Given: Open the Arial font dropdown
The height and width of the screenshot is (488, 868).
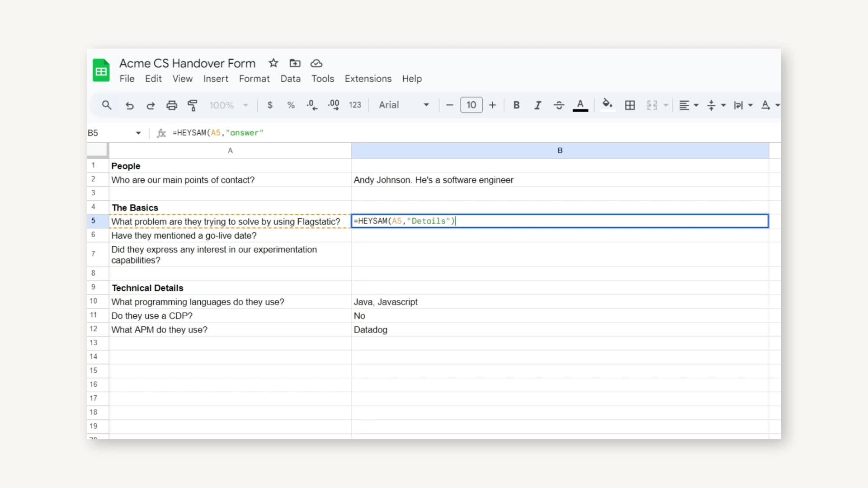Looking at the screenshot, I should [404, 105].
